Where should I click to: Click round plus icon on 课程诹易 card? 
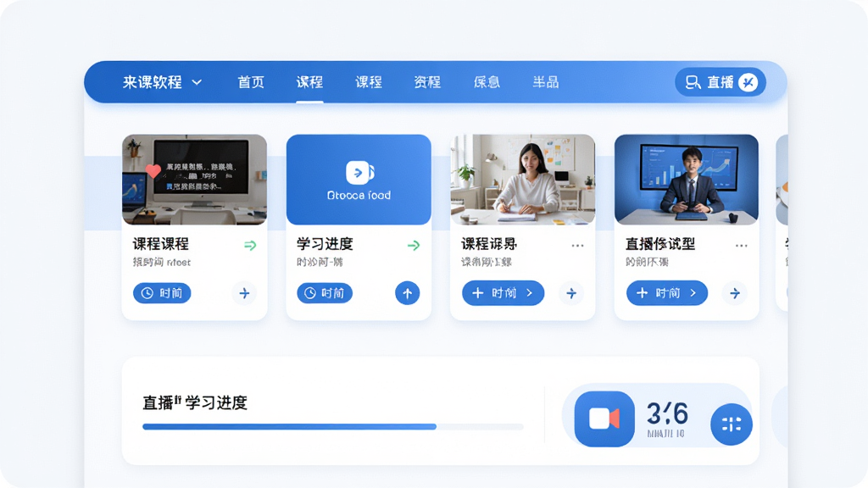click(x=571, y=293)
